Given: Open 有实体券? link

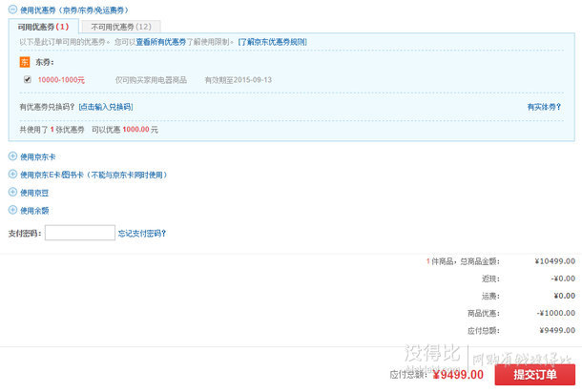Looking at the screenshot, I should tap(544, 107).
